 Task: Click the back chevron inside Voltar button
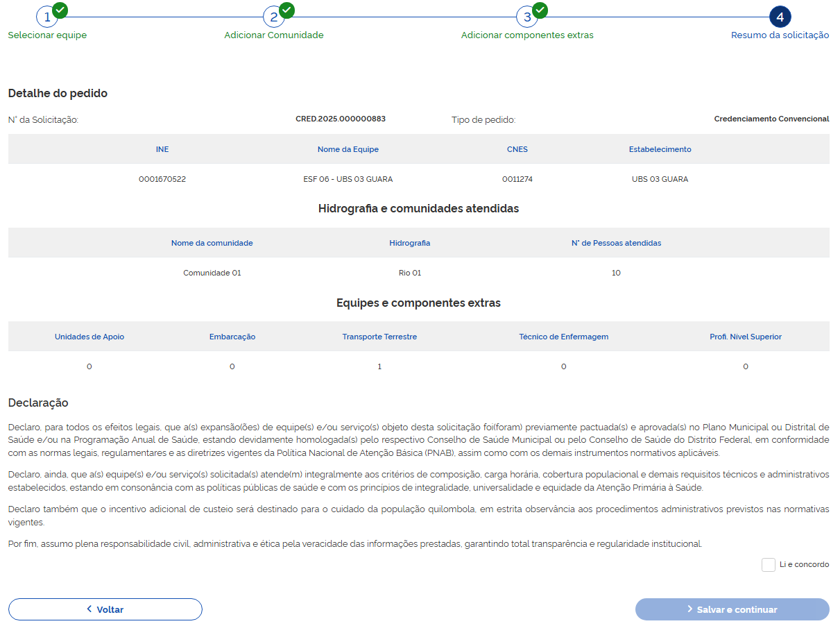88,609
